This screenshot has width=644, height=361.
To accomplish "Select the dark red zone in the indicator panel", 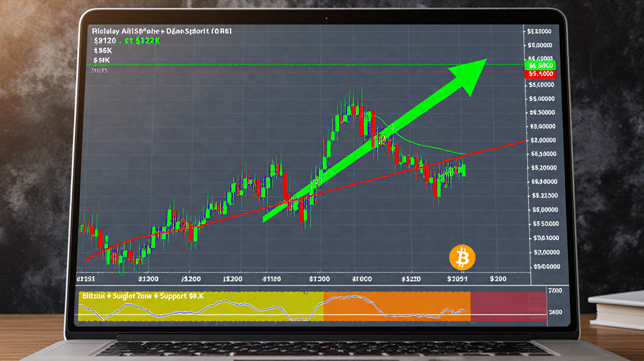I will (x=508, y=307).
